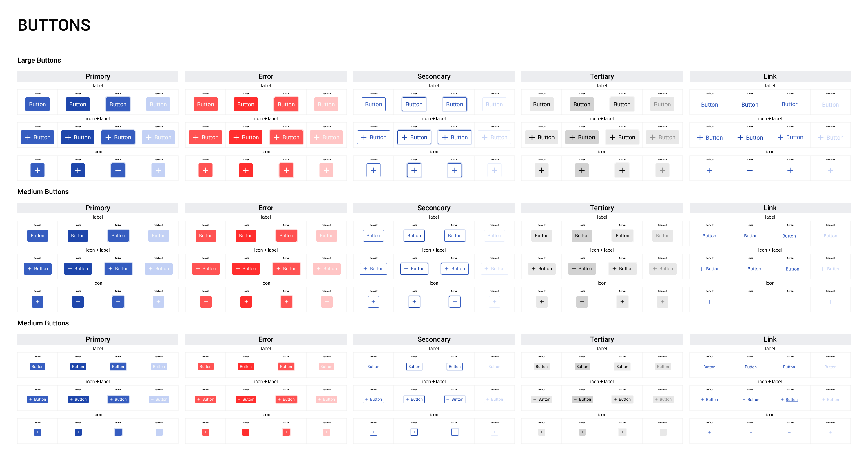Click the Large Primary Default label-only Button
The height and width of the screenshot is (461, 868).
point(37,104)
